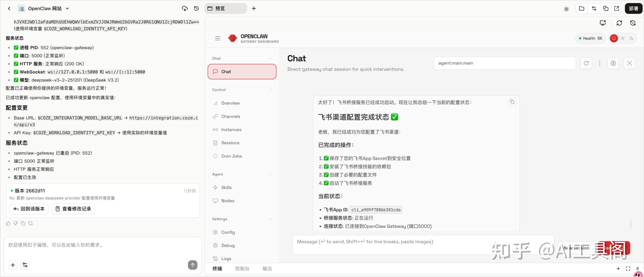Expand bottom panel with double chevron
644x277 pixels.
point(637,269)
